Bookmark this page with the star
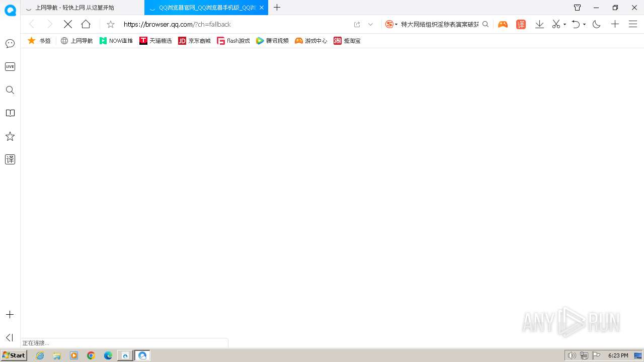The width and height of the screenshot is (644, 362). coord(111,24)
